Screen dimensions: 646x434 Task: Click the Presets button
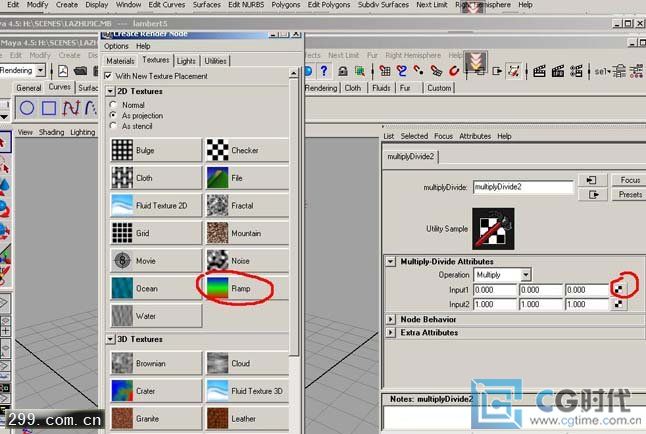(630, 195)
